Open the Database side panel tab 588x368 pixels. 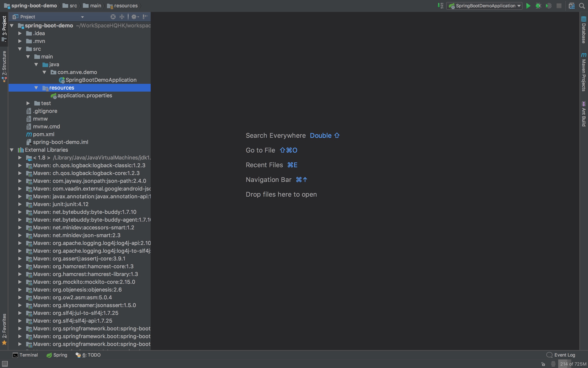click(x=584, y=30)
